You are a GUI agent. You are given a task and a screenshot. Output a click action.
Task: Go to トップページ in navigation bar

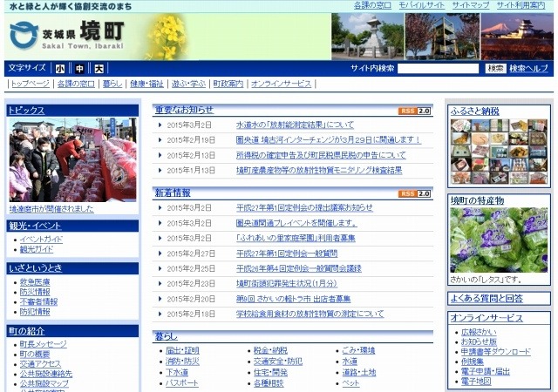(31, 84)
